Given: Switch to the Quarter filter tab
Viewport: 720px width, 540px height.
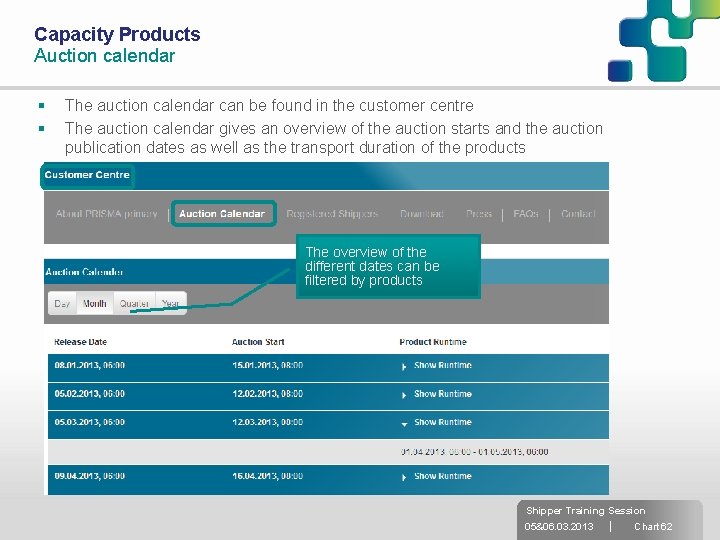Looking at the screenshot, I should pyautogui.click(x=134, y=303).
